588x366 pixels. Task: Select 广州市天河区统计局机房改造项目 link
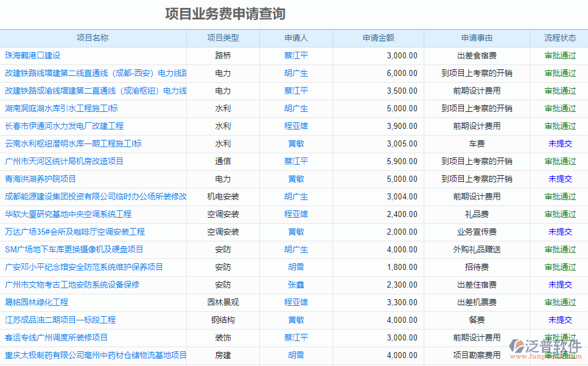tap(64, 161)
